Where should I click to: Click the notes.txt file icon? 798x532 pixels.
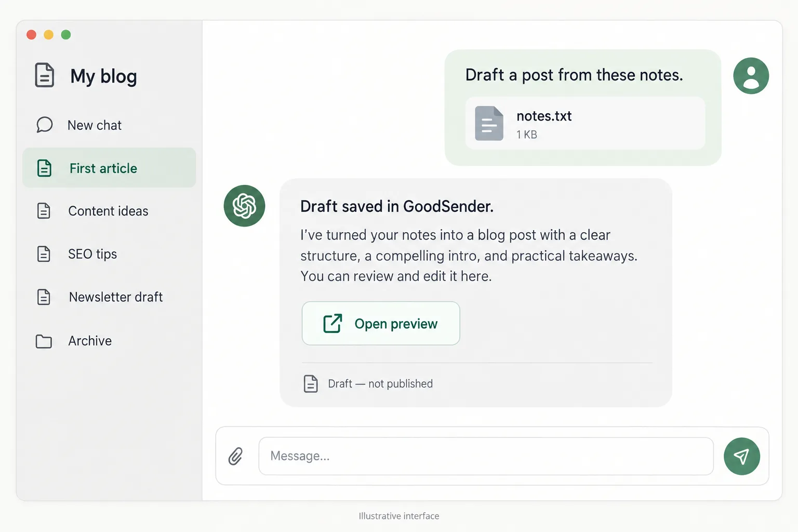click(x=489, y=124)
